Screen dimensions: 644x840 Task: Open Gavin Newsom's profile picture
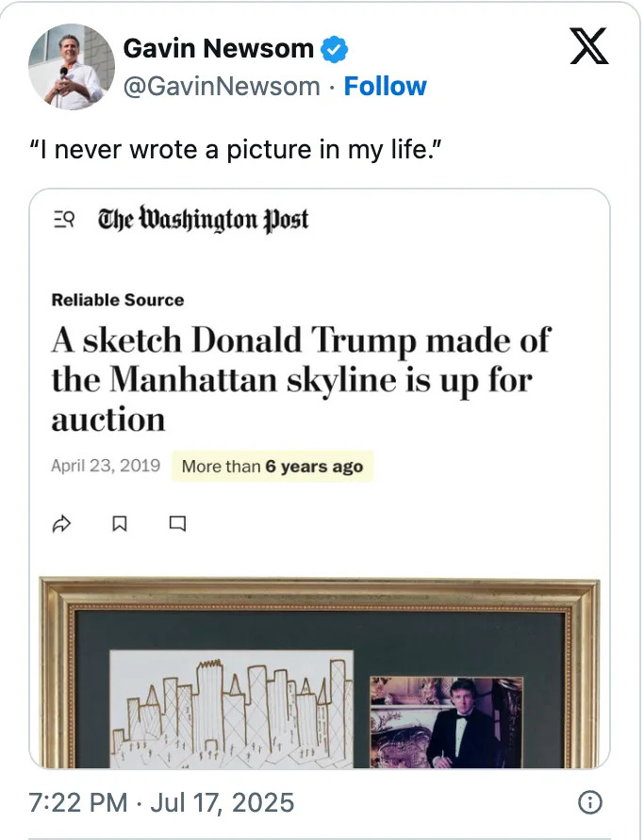pyautogui.click(x=72, y=66)
